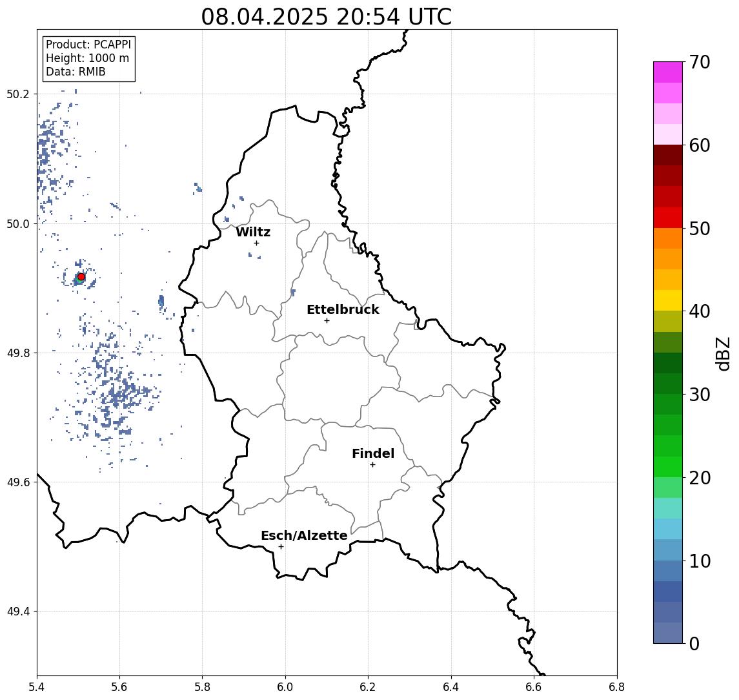This screenshot has height=700, width=739.
Task: Click the colorbar tick label 0
Action: (x=694, y=643)
